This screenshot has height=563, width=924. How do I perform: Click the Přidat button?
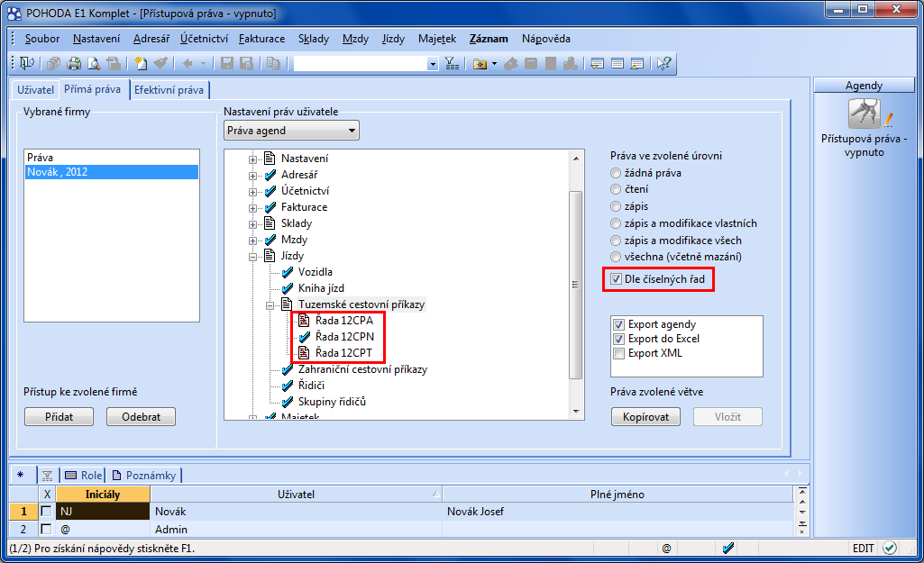pyautogui.click(x=59, y=416)
